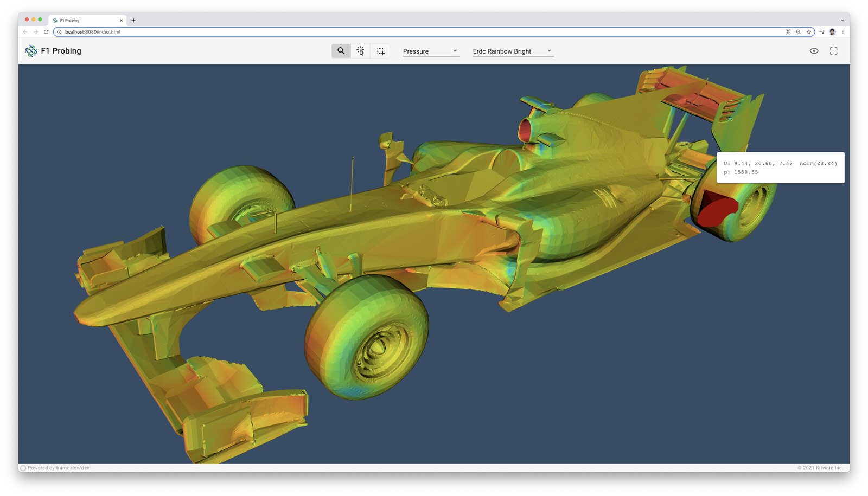Activate the rectangle selection tool
The width and height of the screenshot is (868, 496).
point(380,51)
